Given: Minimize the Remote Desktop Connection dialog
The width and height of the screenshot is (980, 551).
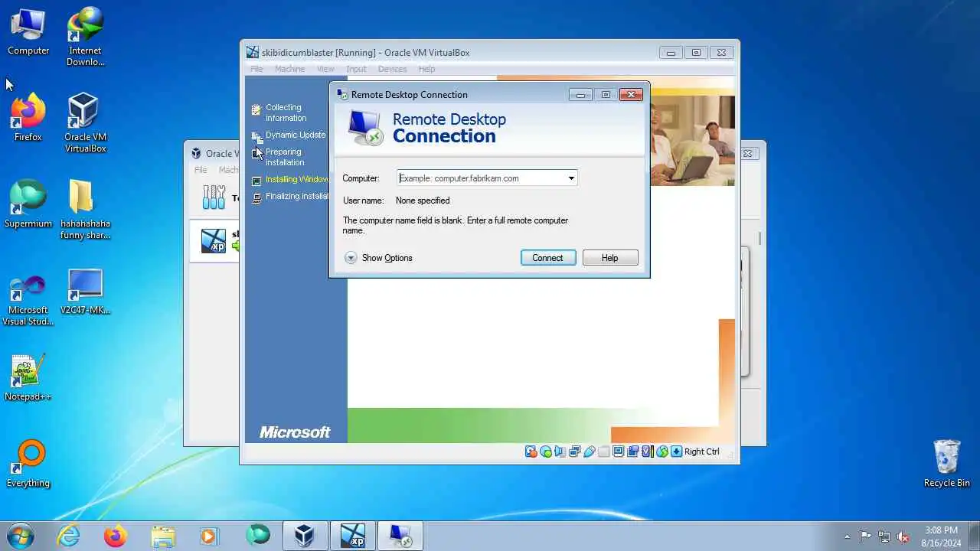Looking at the screenshot, I should point(580,95).
